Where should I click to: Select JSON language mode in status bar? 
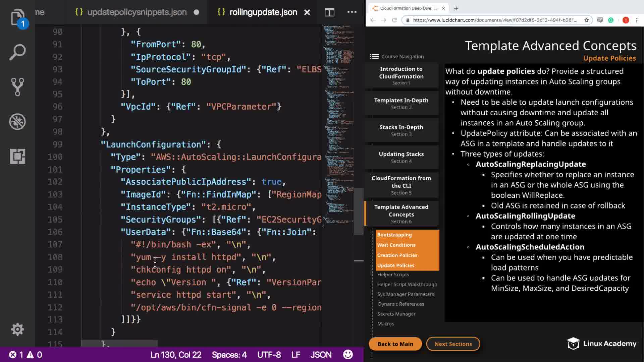tap(321, 355)
